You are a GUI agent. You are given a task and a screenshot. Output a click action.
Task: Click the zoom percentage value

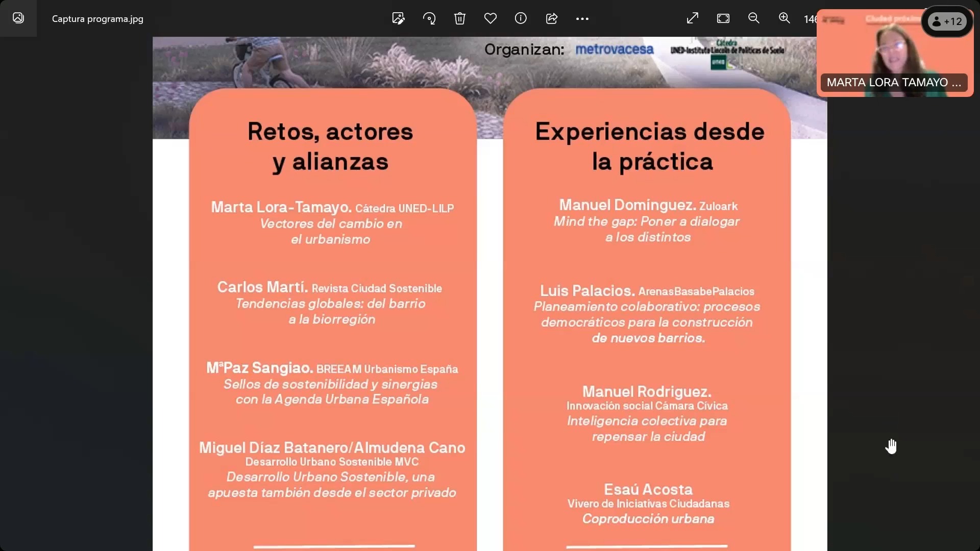(810, 19)
